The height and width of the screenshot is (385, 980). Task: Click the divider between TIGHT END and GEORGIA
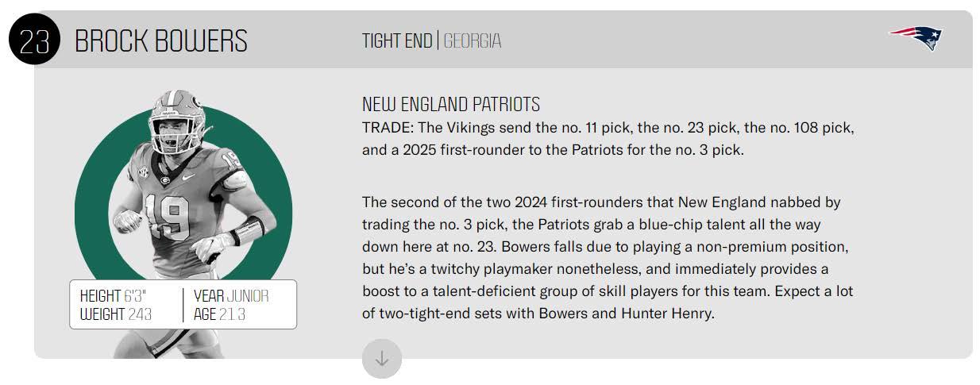(438, 40)
